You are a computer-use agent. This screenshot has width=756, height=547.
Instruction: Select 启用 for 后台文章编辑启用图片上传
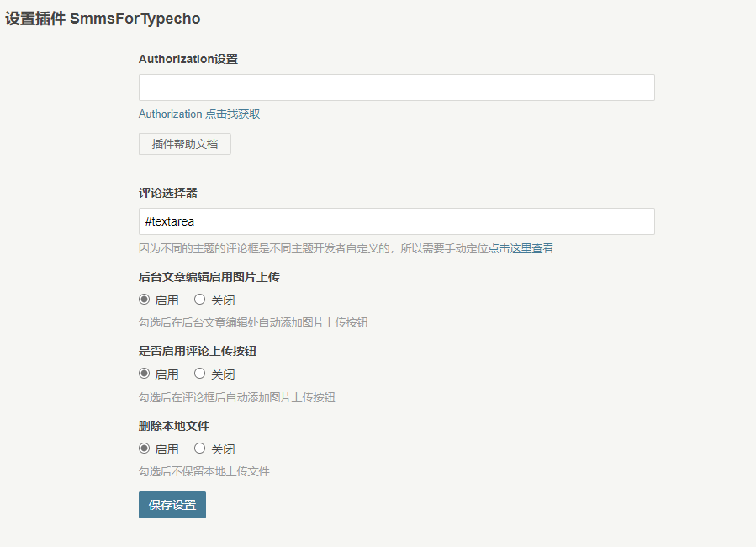(x=144, y=300)
